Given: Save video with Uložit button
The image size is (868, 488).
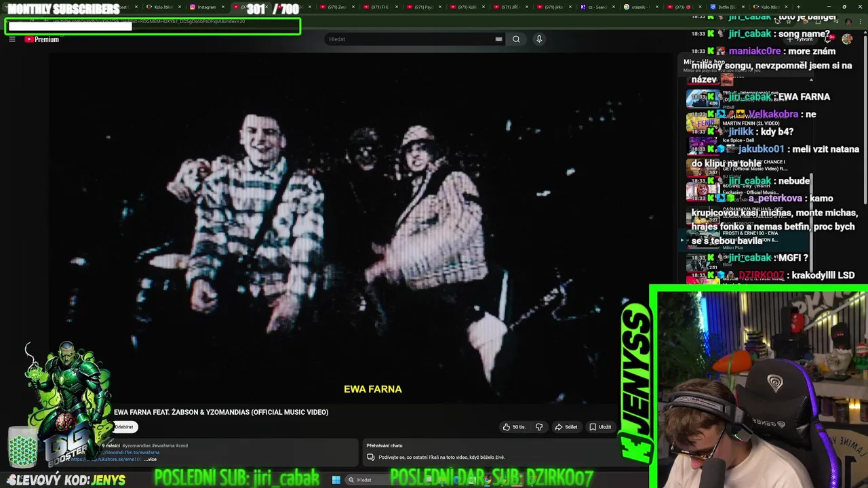Looking at the screenshot, I should (x=601, y=427).
